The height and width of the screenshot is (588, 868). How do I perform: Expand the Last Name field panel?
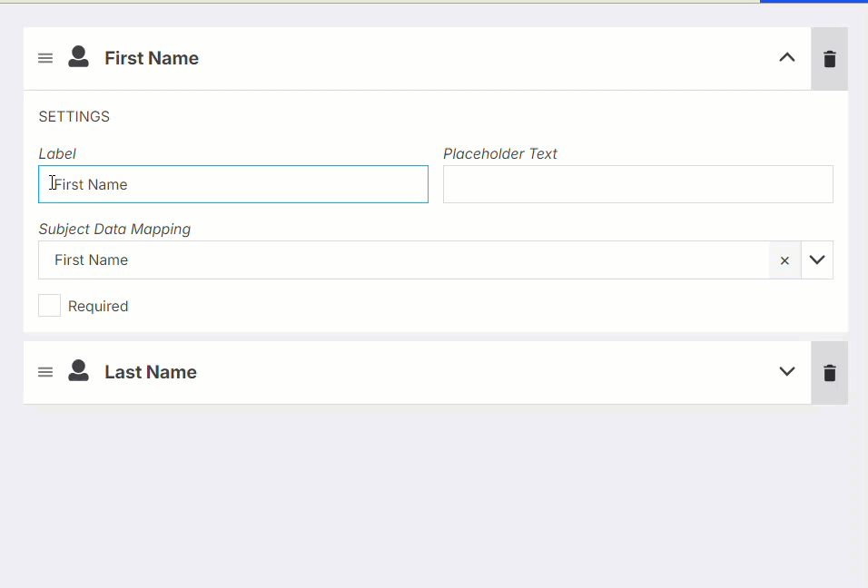pyautogui.click(x=786, y=371)
